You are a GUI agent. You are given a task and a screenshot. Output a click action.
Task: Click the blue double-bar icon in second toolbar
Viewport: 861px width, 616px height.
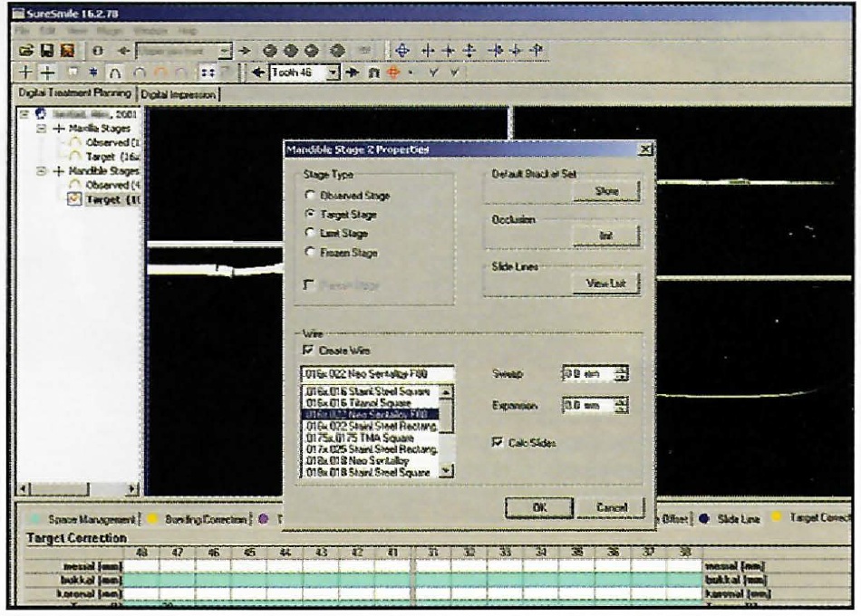click(x=94, y=72)
